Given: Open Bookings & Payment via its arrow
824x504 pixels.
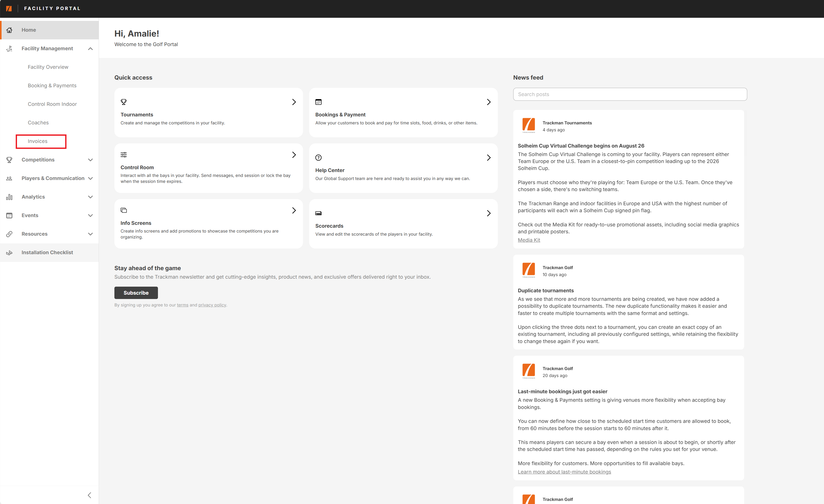Looking at the screenshot, I should click(489, 102).
